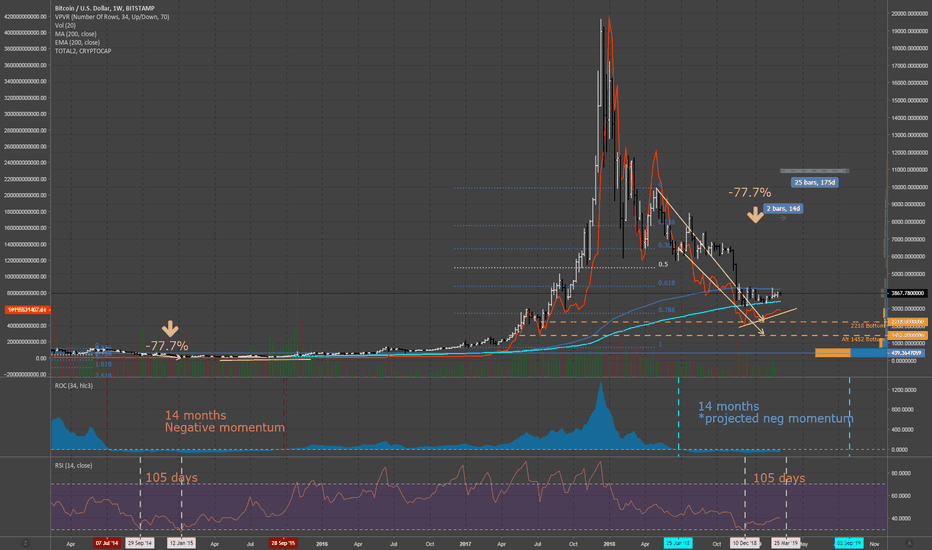This screenshot has width=932, height=550.
Task: Select the '*projected neg momentum' annotation
Action: 776,419
